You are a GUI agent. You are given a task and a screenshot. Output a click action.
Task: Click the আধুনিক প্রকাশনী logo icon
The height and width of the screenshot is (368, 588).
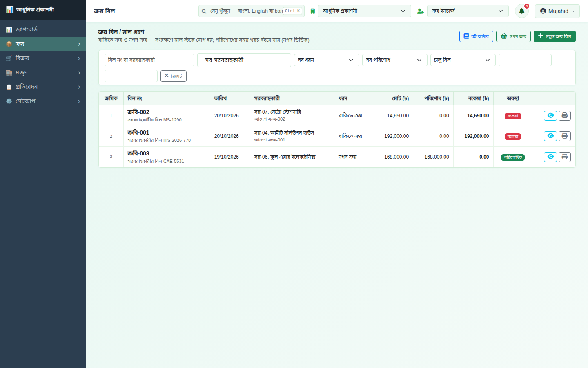click(10, 9)
